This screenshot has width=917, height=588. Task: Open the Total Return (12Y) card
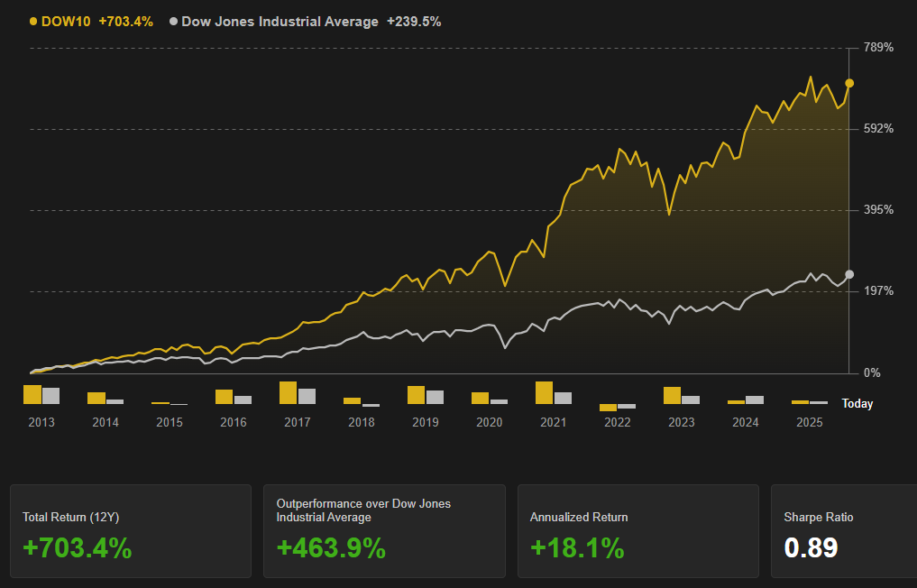(x=131, y=531)
